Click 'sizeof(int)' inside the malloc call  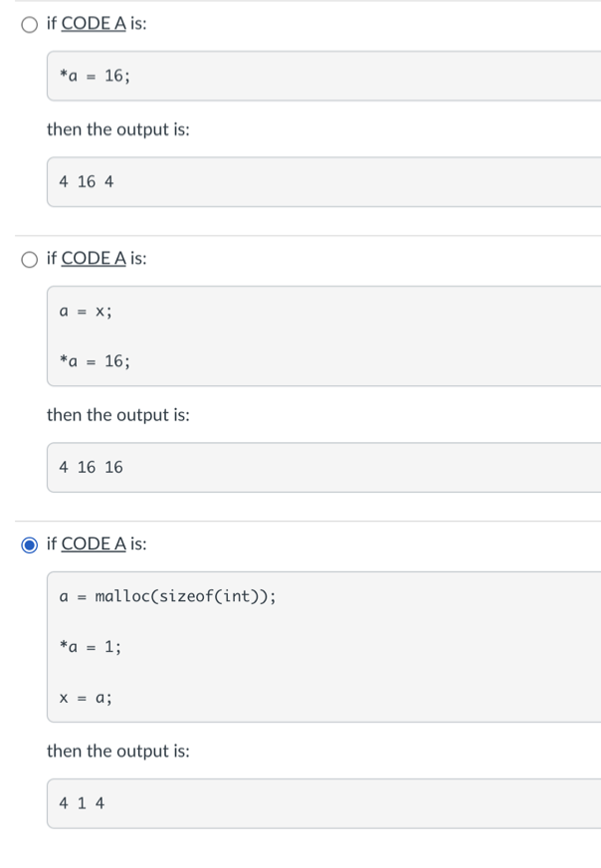[207, 596]
